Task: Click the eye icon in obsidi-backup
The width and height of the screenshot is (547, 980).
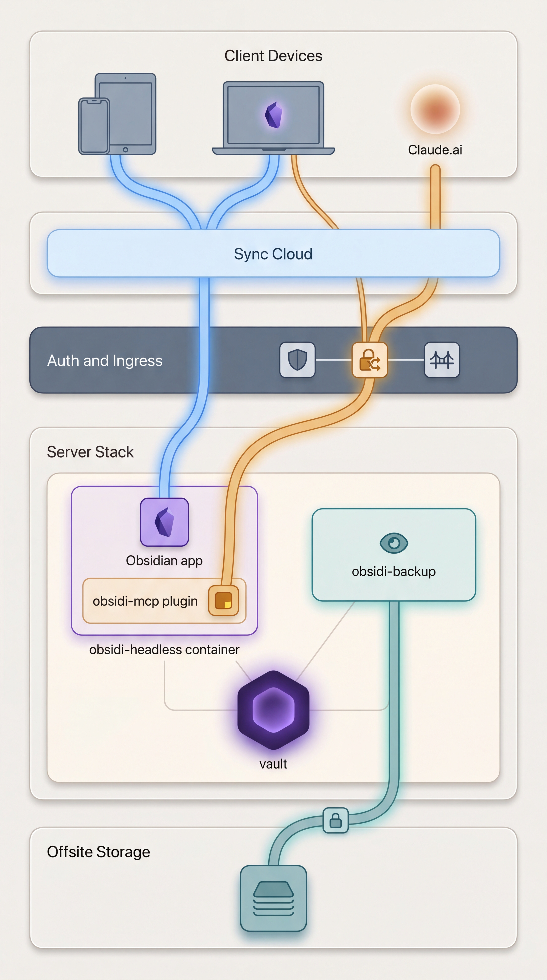Action: 394,543
